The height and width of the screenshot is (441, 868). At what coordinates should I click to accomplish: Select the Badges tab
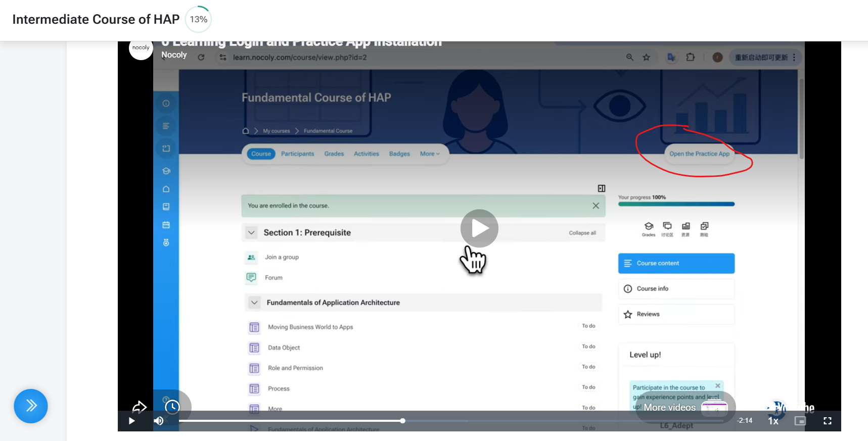tap(399, 154)
